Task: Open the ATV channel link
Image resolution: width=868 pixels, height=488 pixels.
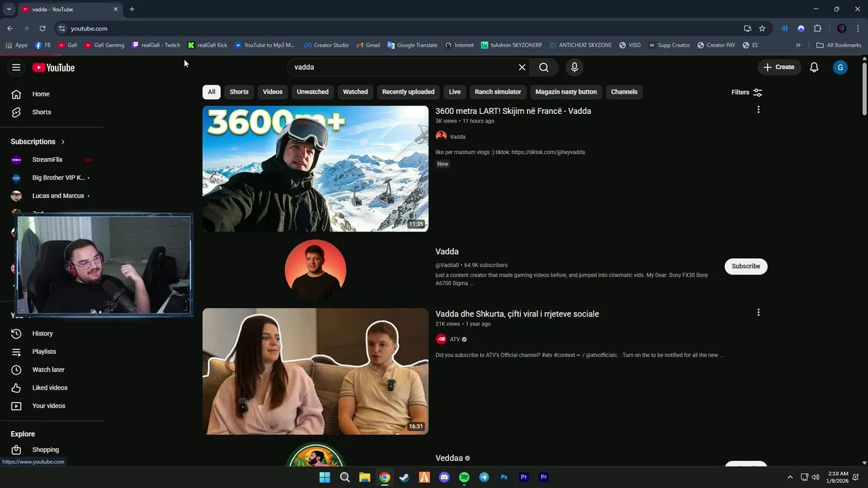Action: click(x=455, y=340)
